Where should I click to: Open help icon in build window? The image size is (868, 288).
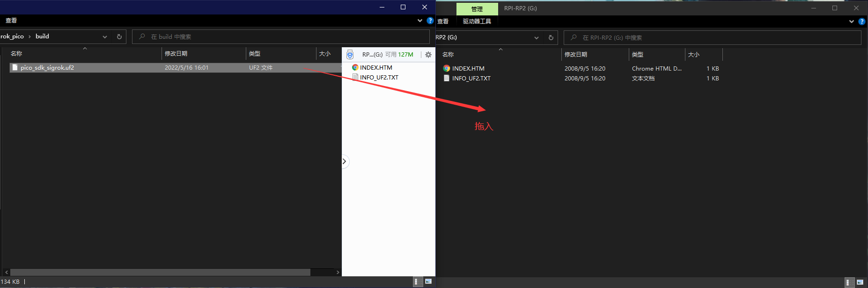(430, 21)
